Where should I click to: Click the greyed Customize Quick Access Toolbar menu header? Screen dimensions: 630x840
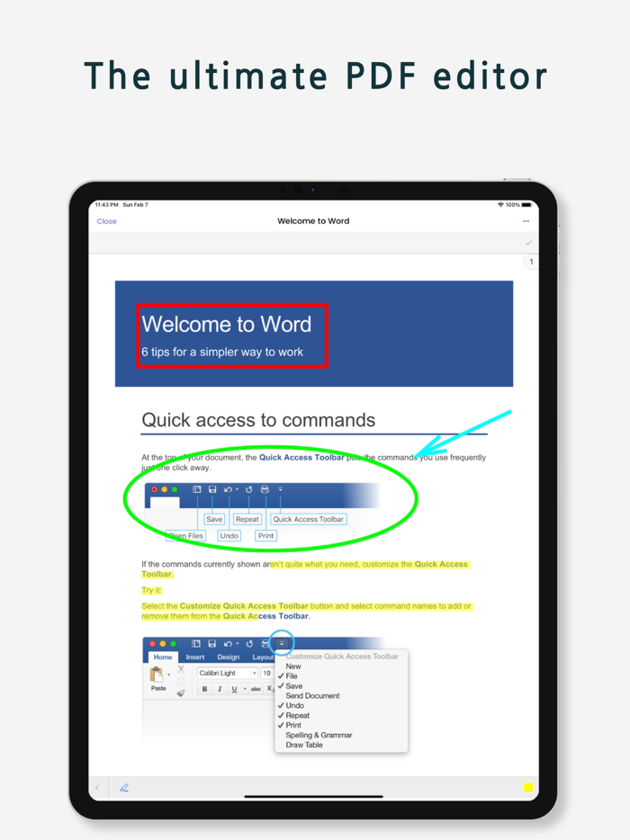click(x=342, y=657)
